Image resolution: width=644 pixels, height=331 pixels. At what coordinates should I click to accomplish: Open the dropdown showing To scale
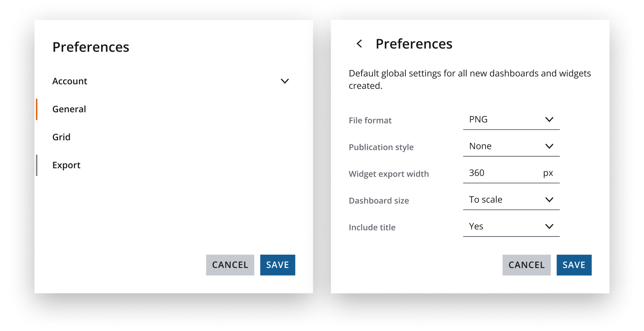pos(504,200)
